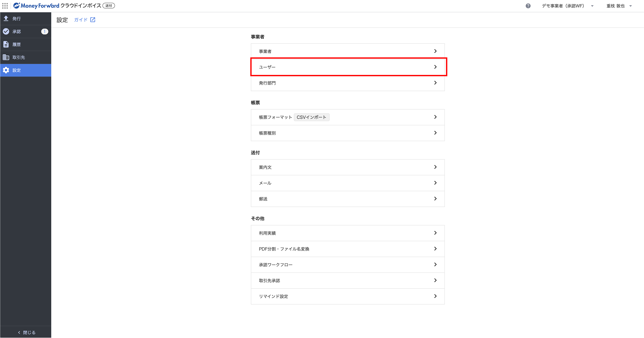Click the checkmark icon for 承認
644x338 pixels.
click(6, 32)
